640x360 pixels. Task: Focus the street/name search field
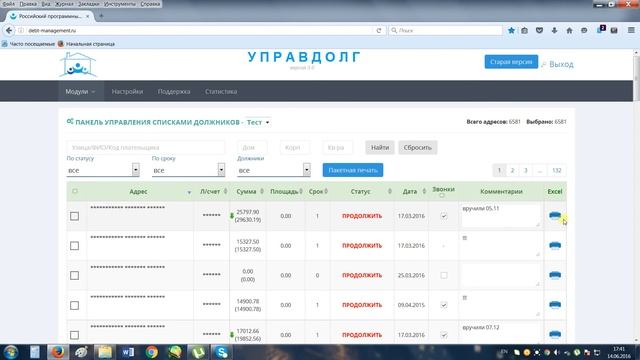coord(145,147)
